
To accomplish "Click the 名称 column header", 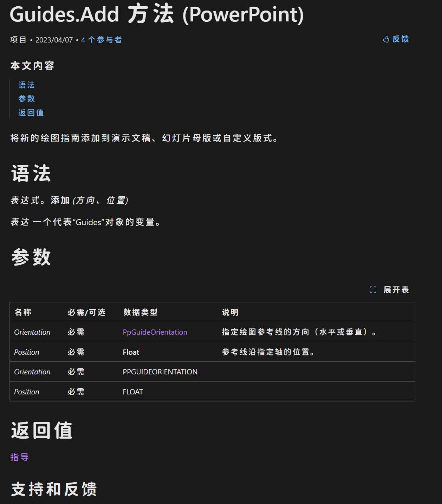I will point(23,312).
